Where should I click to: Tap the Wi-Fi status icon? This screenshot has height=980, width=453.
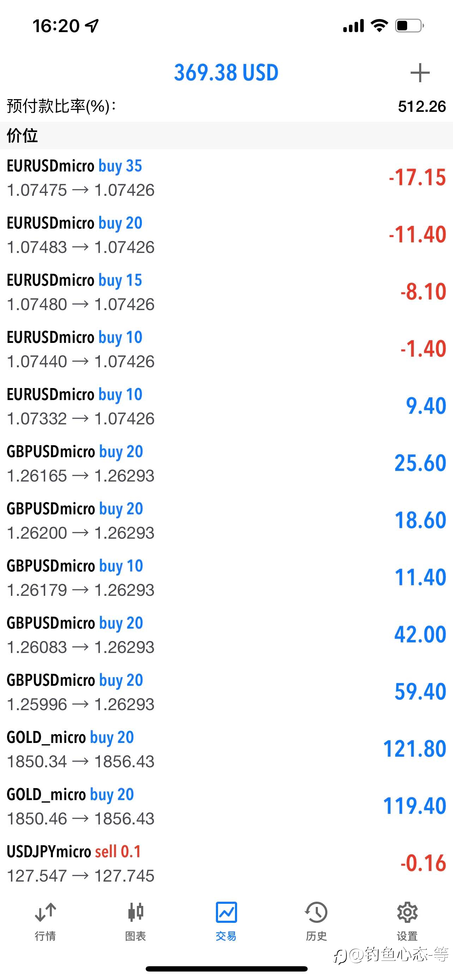pyautogui.click(x=379, y=25)
